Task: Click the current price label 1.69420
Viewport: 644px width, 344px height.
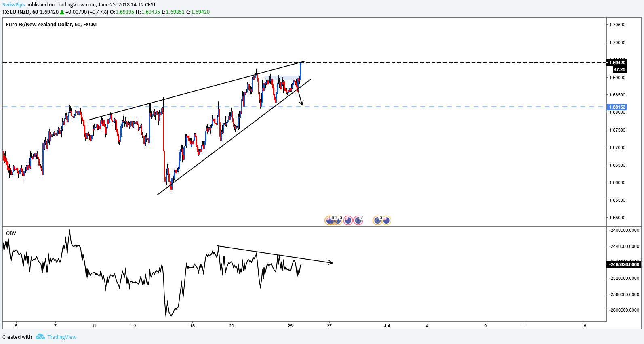Action: pos(617,63)
